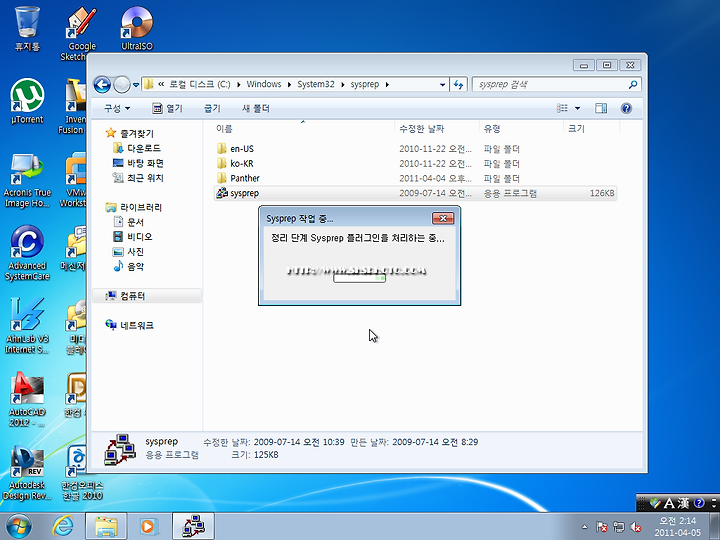
Task: Open 최근 위치 in navigation pane
Action: tap(138, 178)
